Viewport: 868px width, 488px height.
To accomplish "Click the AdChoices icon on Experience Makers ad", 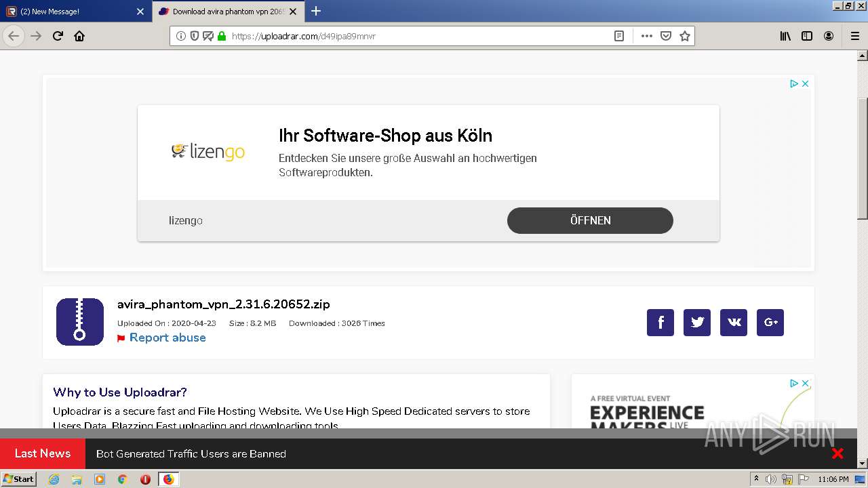I will click(x=793, y=383).
